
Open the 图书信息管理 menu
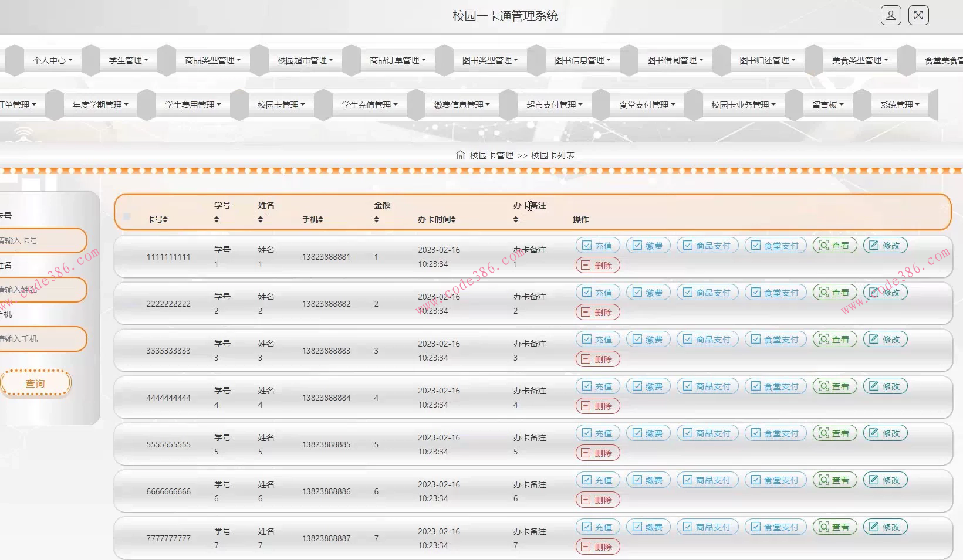tap(583, 60)
